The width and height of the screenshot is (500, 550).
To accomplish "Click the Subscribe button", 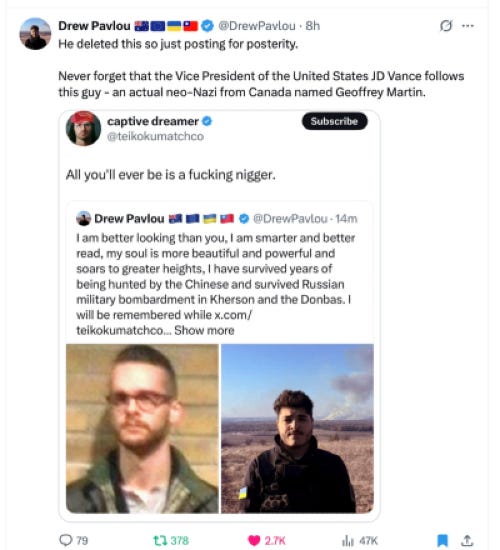I will (334, 121).
